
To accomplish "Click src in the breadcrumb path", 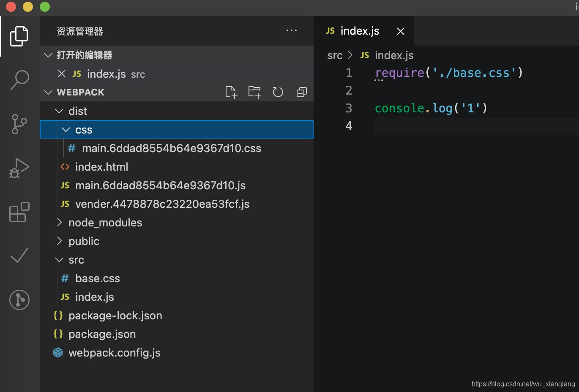I will [x=335, y=55].
